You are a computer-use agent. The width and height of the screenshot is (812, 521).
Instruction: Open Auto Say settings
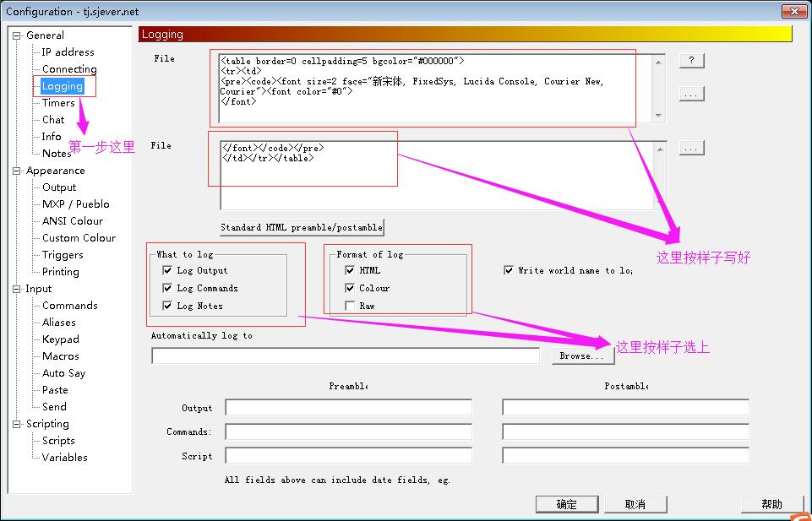pyautogui.click(x=63, y=373)
